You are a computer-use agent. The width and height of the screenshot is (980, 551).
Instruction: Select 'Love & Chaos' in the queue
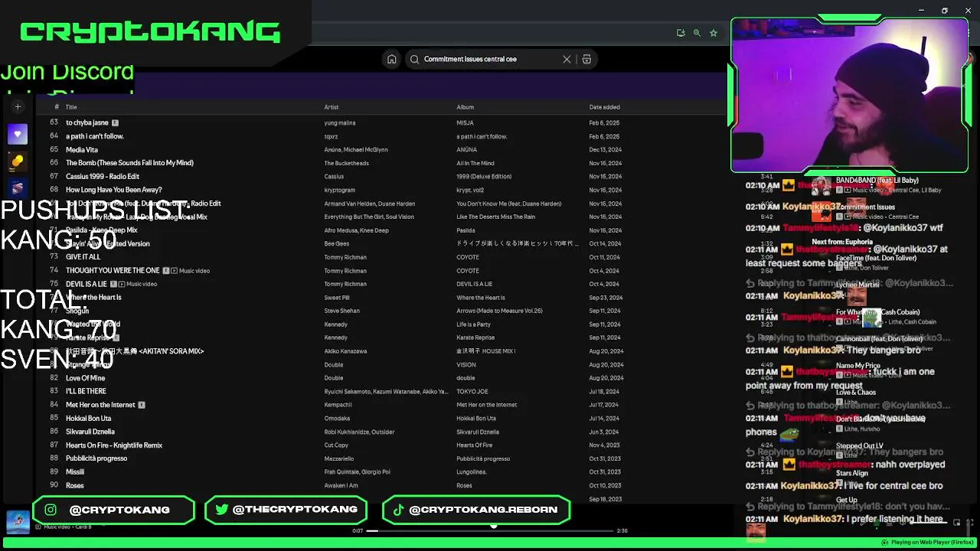point(856,393)
